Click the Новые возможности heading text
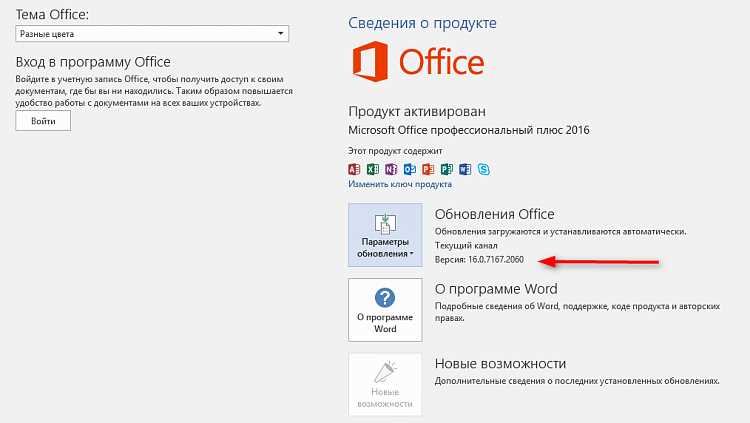 pyautogui.click(x=500, y=364)
